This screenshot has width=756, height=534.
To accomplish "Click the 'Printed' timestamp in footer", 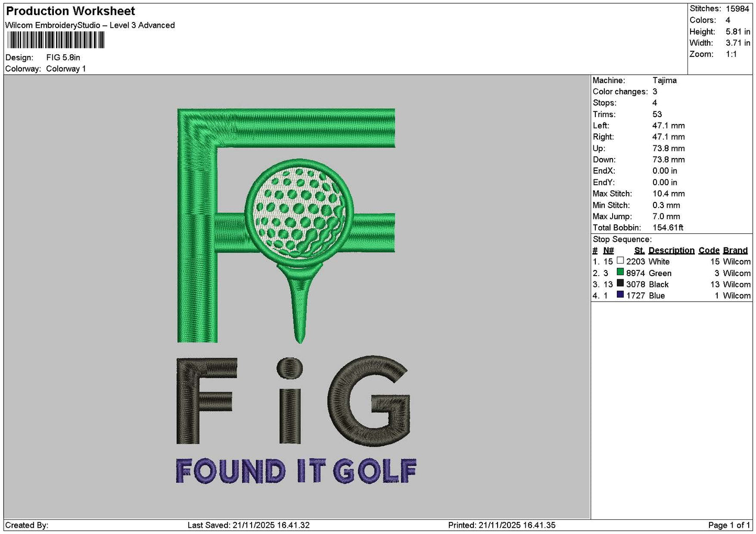I will click(x=502, y=525).
